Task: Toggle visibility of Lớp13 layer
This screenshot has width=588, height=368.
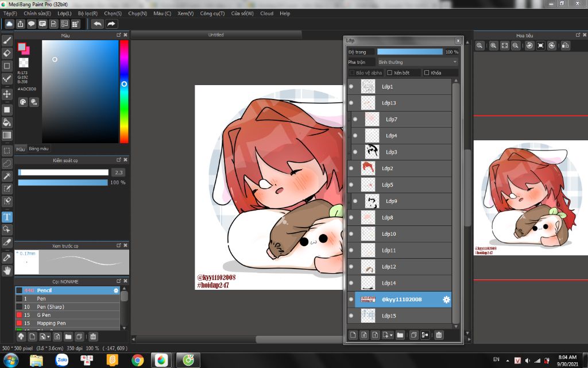Action: click(351, 103)
